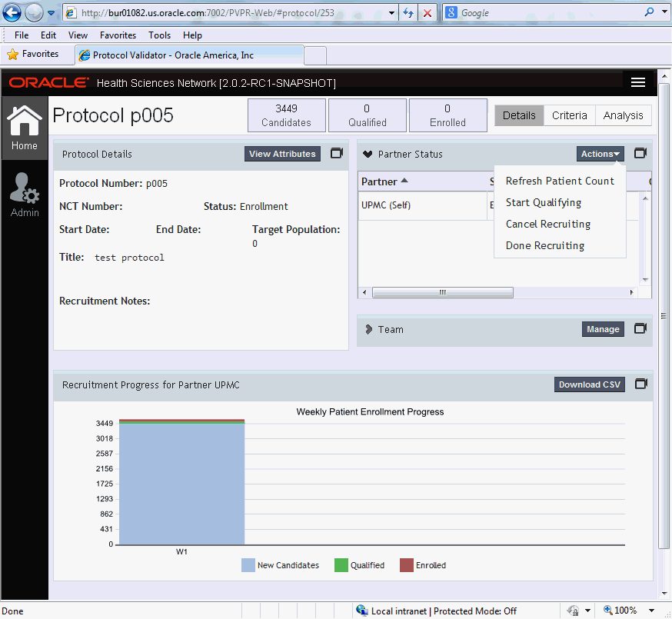The image size is (672, 619).
Task: Go to the Home sidebar icon
Action: pyautogui.click(x=25, y=128)
